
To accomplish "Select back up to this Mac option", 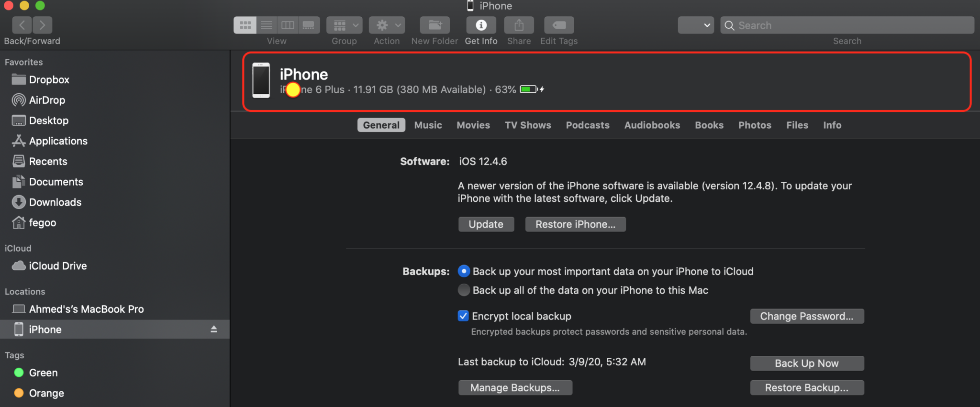I will coord(464,290).
